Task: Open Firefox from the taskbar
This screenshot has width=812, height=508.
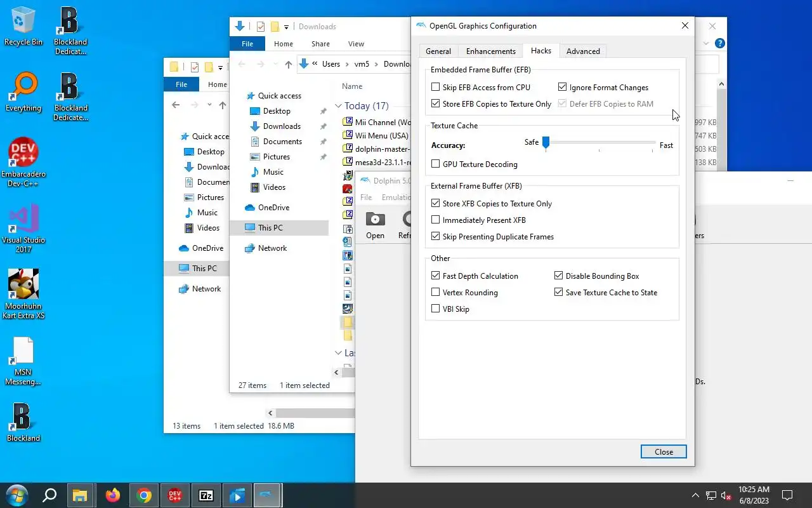Action: [113, 495]
